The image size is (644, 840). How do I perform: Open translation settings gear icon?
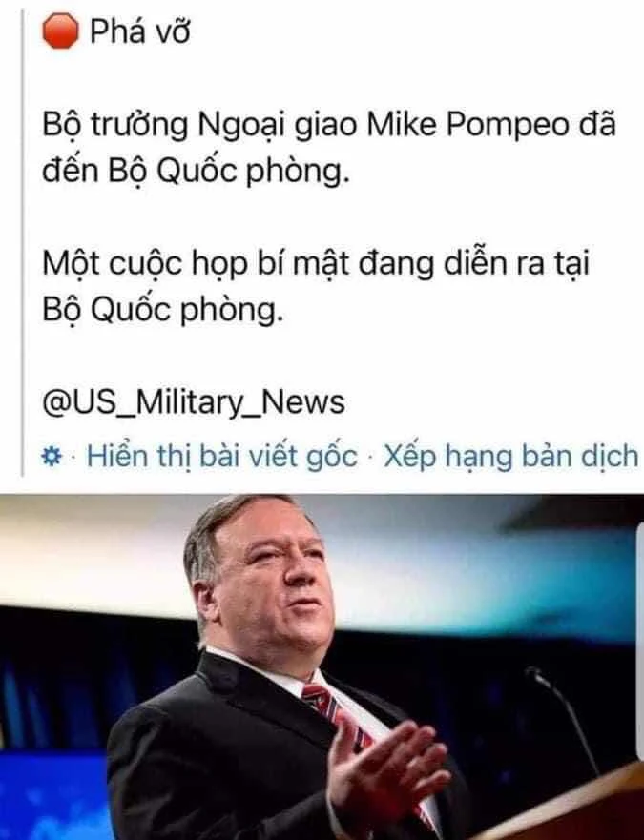52,457
